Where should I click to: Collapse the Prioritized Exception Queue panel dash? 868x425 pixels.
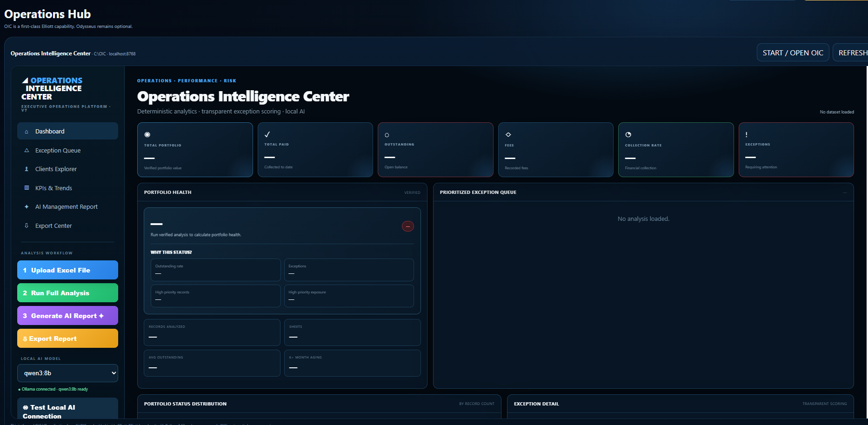845,193
